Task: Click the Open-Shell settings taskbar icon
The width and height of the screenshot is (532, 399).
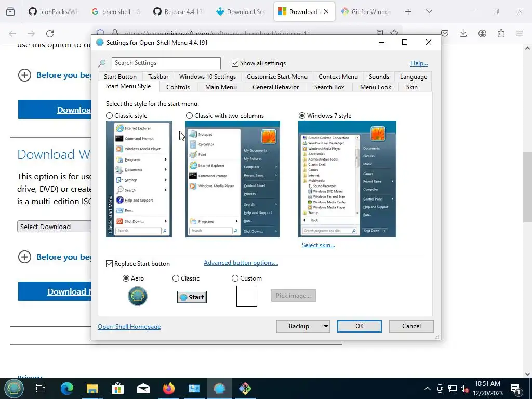Action: [220, 389]
